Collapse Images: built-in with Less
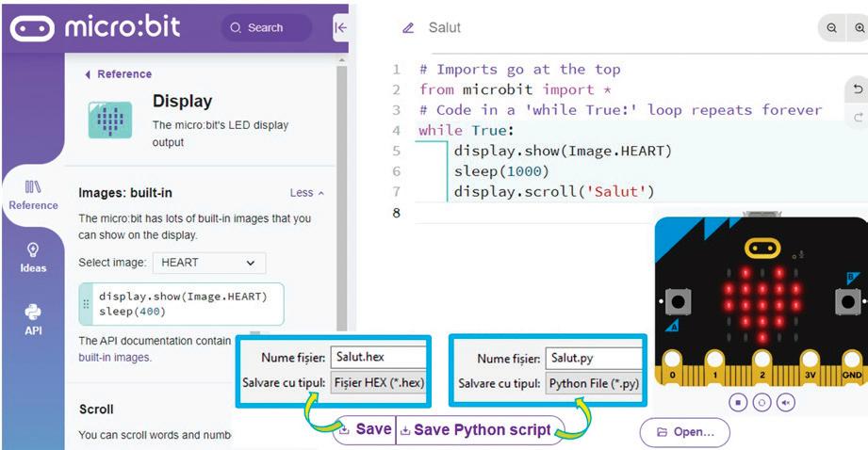The height and width of the screenshot is (450, 868). (x=306, y=193)
